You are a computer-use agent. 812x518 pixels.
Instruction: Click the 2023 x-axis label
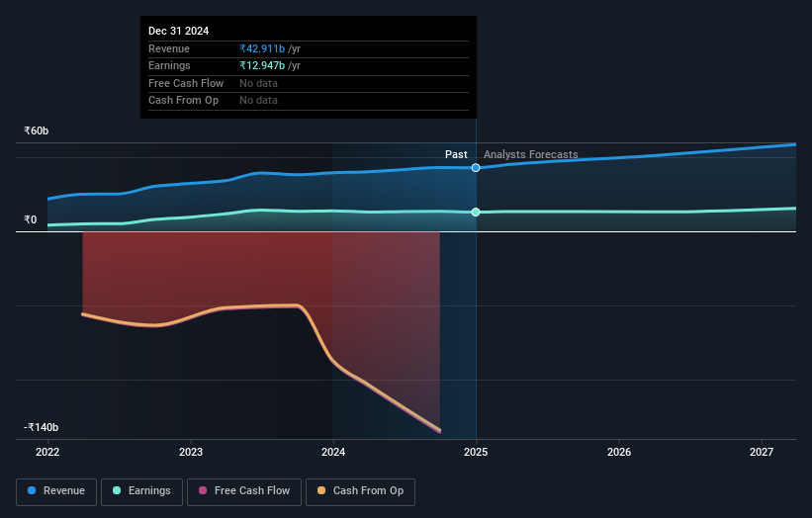(191, 452)
